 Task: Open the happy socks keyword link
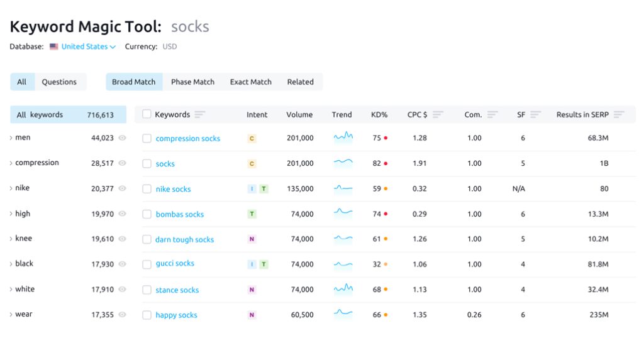pyautogui.click(x=176, y=315)
